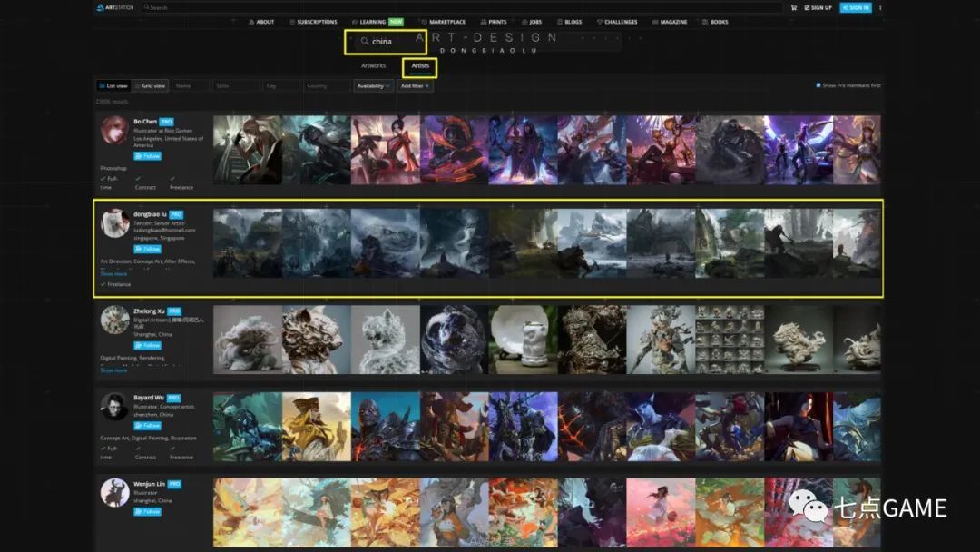Viewport: 980px width, 552px height.
Task: Open dongbiao lu's profile name link
Action: [150, 214]
